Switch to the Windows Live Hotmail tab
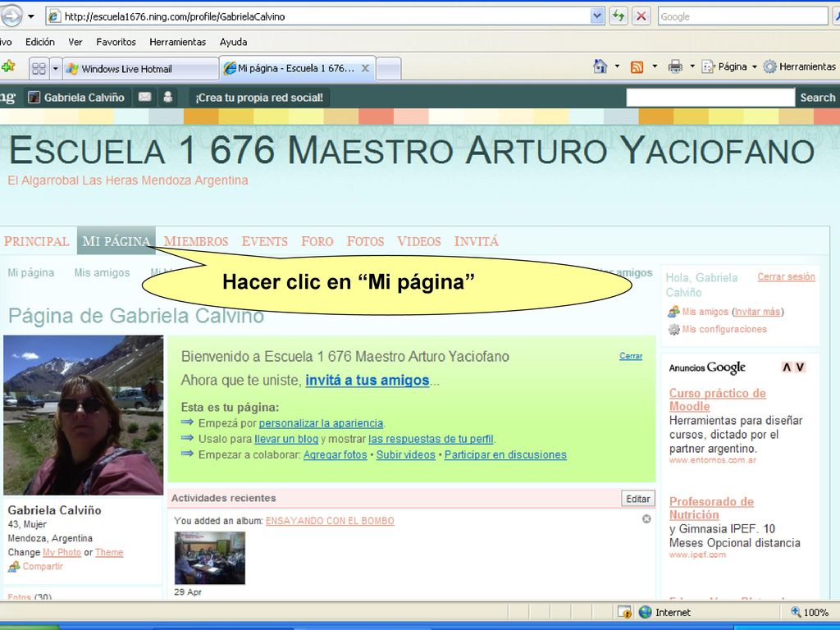Image resolution: width=840 pixels, height=630 pixels. (140, 69)
